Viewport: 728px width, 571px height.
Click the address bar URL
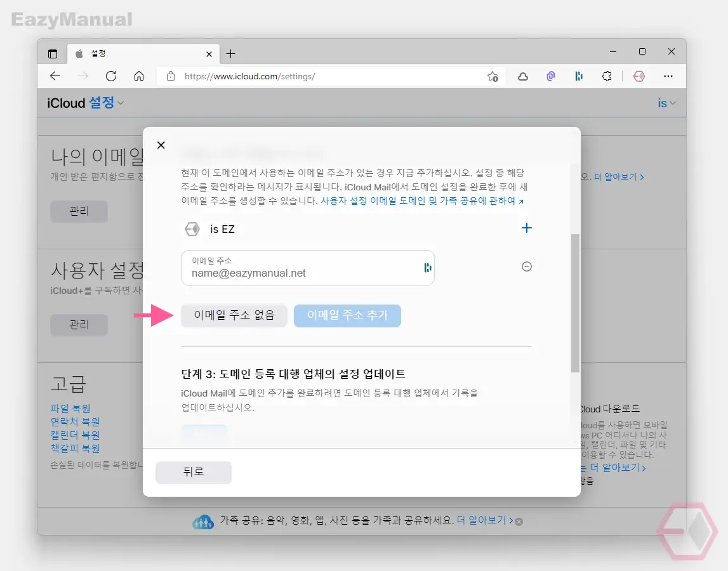click(250, 76)
